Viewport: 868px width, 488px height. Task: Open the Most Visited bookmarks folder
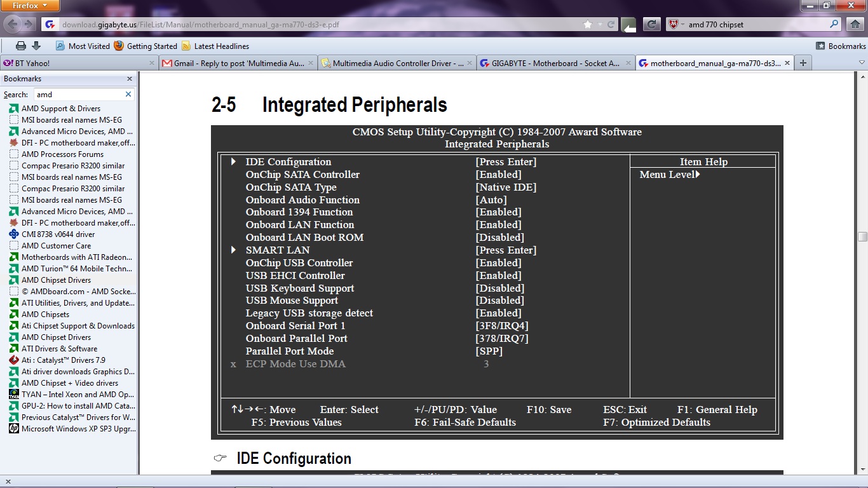point(83,46)
